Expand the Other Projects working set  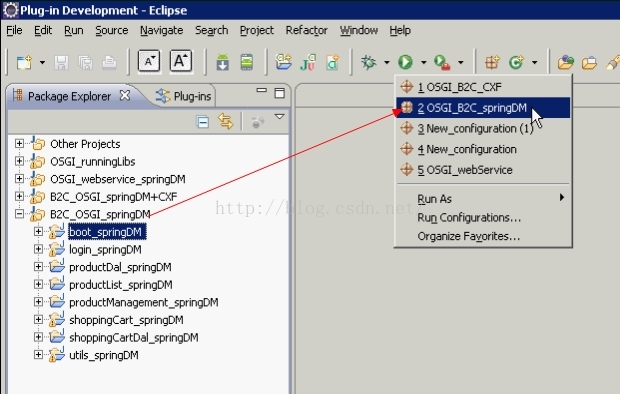pos(19,143)
